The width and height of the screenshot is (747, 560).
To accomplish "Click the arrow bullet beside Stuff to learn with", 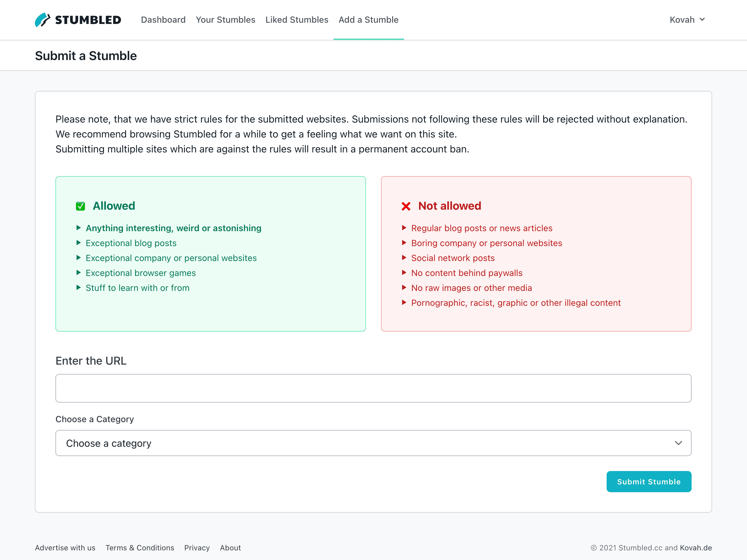I will click(79, 287).
